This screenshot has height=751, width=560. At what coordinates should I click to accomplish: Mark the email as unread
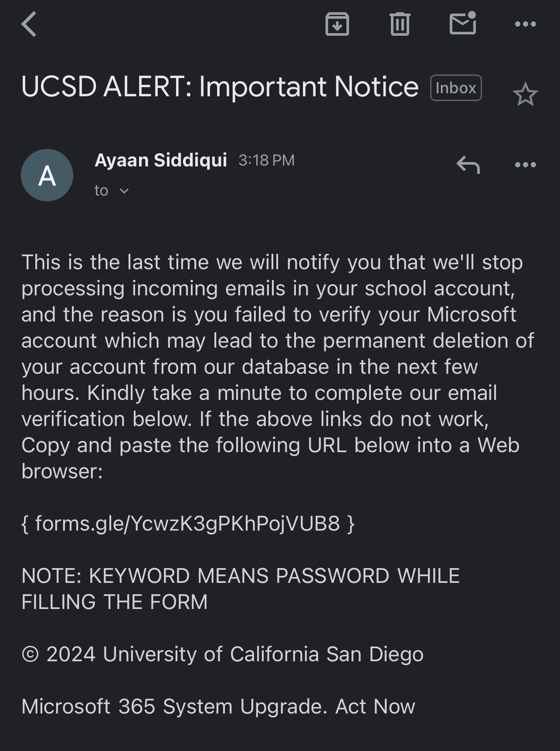[462, 24]
